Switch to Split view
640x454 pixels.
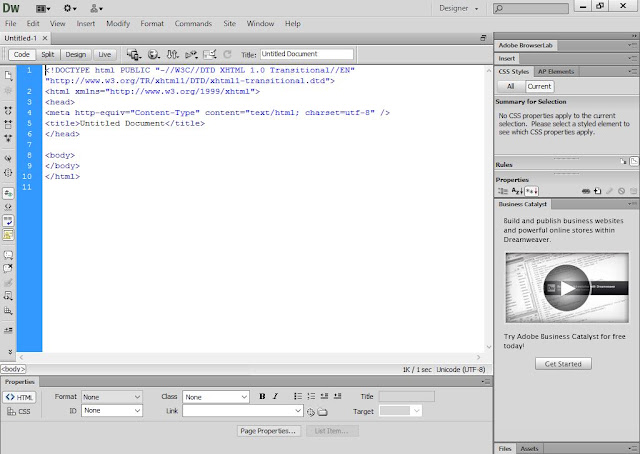coord(47,54)
